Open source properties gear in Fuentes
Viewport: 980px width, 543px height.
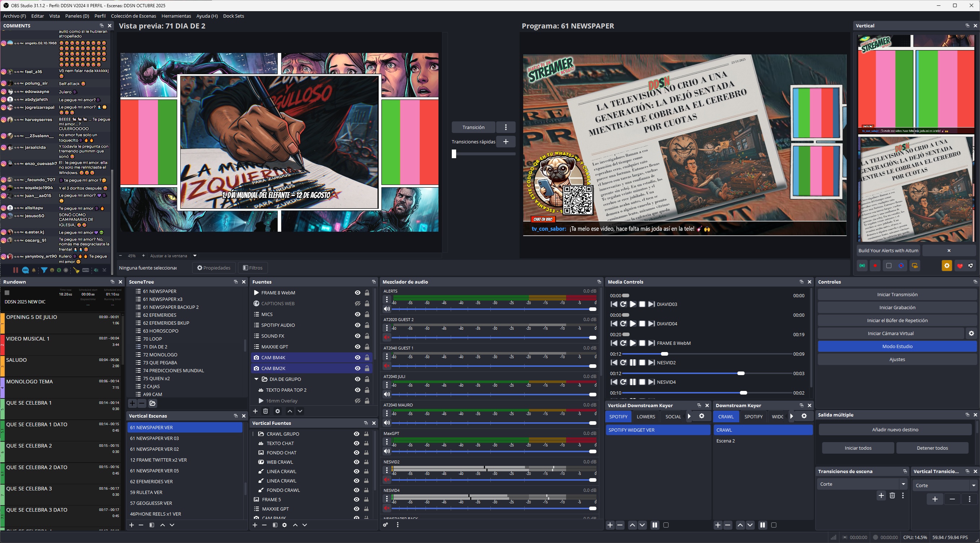pyautogui.click(x=278, y=411)
